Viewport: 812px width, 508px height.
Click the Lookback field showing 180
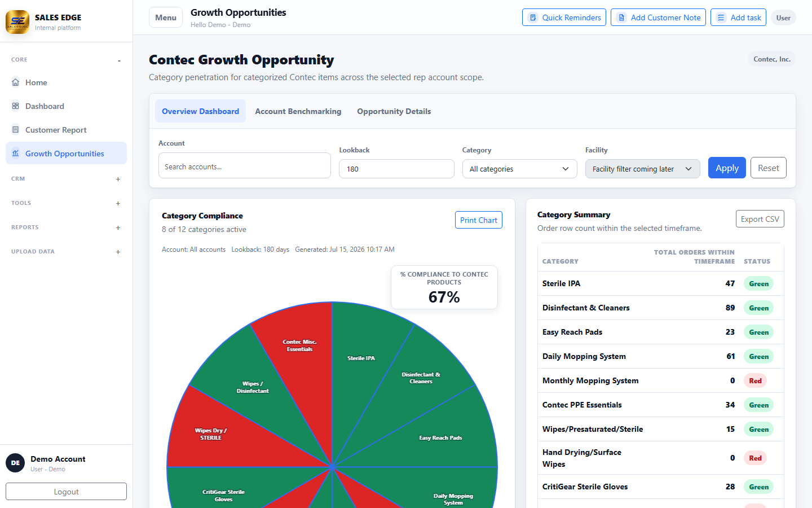pos(396,169)
